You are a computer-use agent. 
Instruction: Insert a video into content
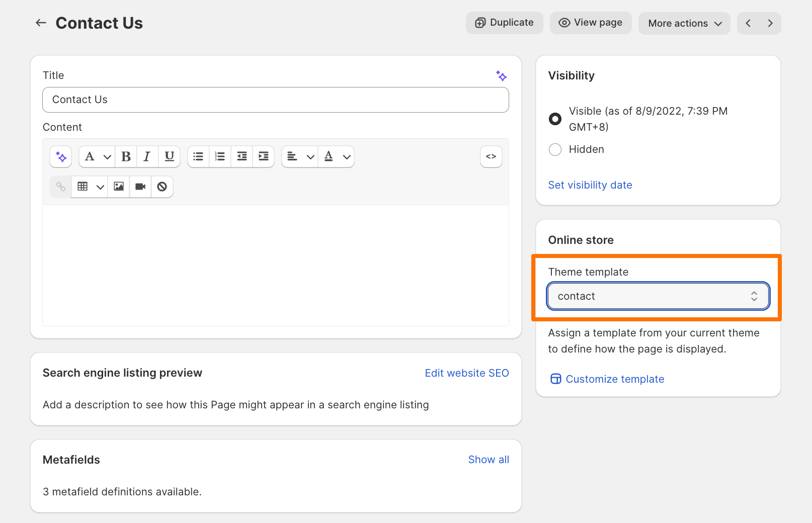[x=140, y=187]
